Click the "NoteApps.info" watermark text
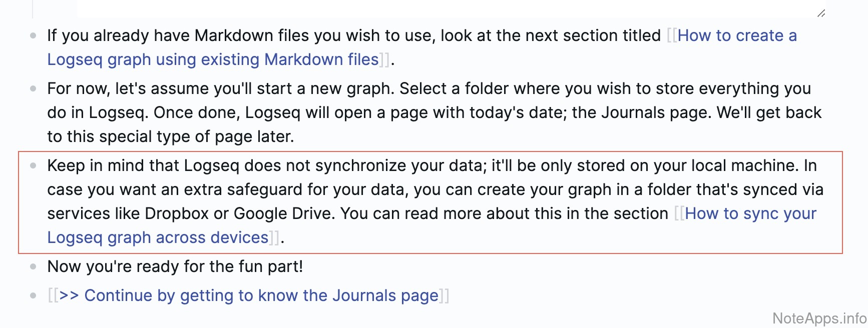Image resolution: width=868 pixels, height=328 pixels. [819, 318]
